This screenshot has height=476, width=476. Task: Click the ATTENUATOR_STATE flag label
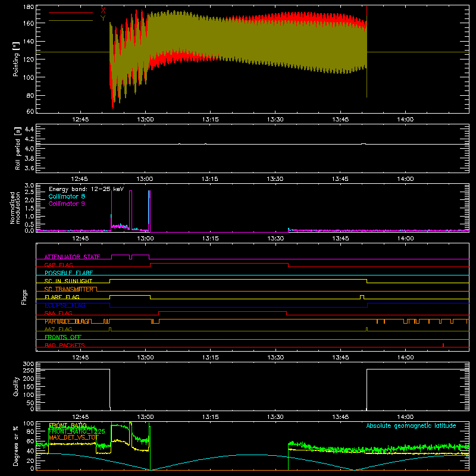click(x=72, y=257)
